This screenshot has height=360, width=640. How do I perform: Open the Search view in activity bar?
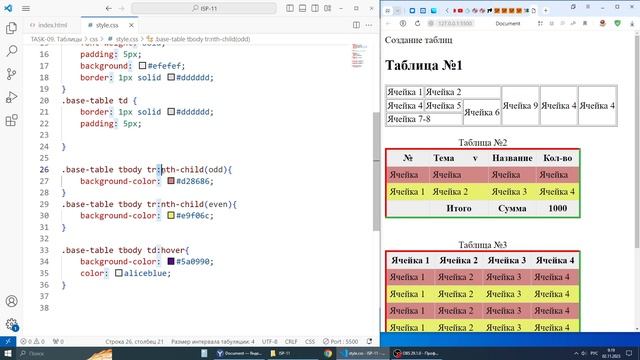tap(11, 51)
